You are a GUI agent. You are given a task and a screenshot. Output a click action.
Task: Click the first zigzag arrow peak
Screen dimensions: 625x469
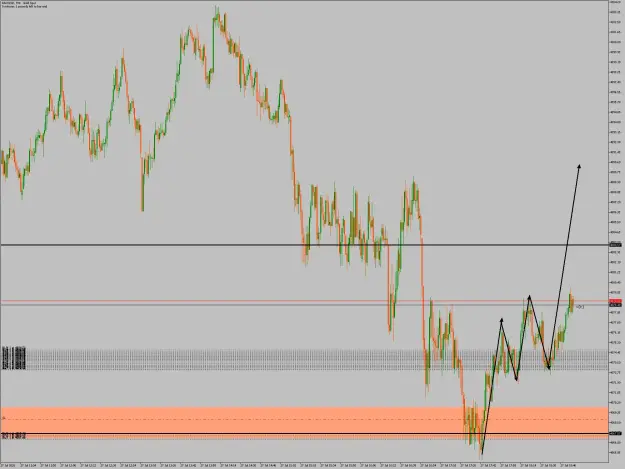click(x=501, y=320)
